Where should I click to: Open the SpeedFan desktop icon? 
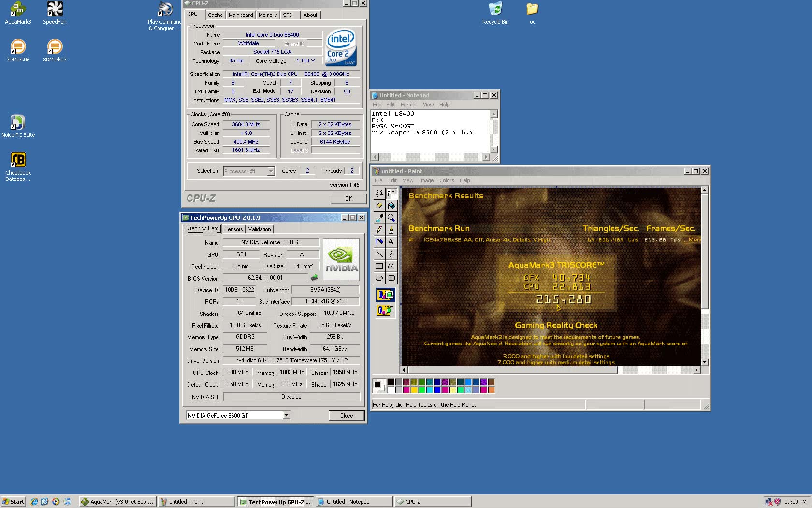tap(55, 13)
